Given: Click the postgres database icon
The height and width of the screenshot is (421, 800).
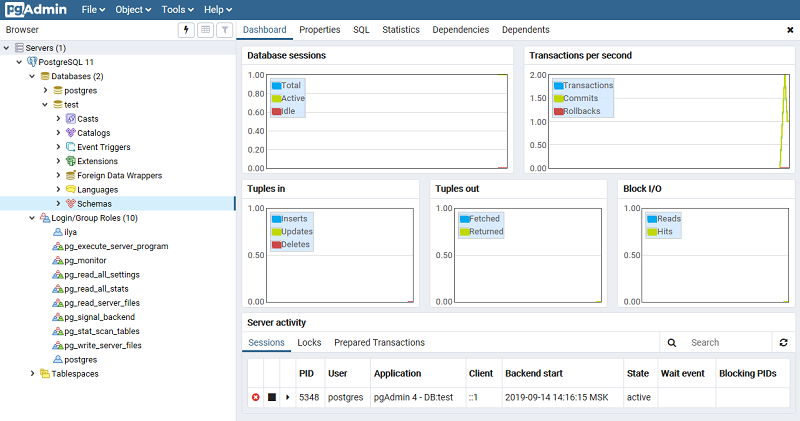Looking at the screenshot, I should pos(58,90).
